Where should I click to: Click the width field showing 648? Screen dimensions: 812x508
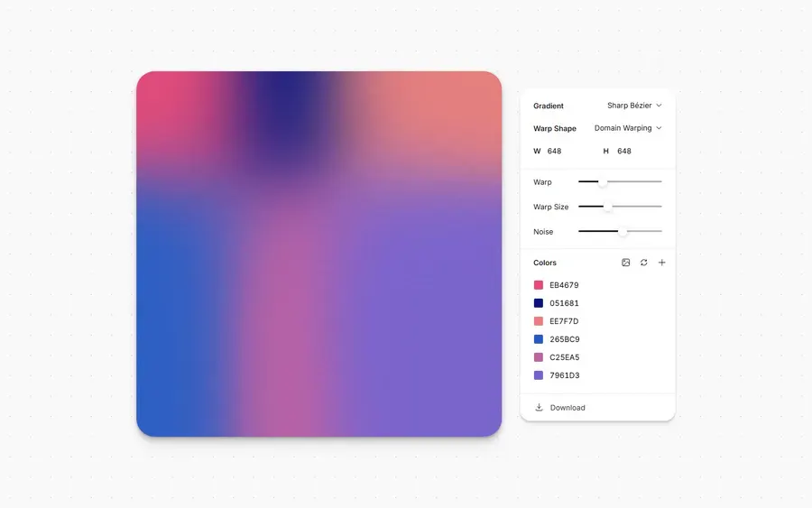(x=554, y=152)
